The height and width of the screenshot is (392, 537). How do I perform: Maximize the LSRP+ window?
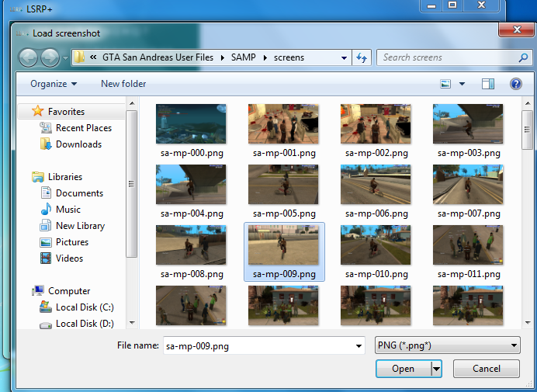coord(452,5)
